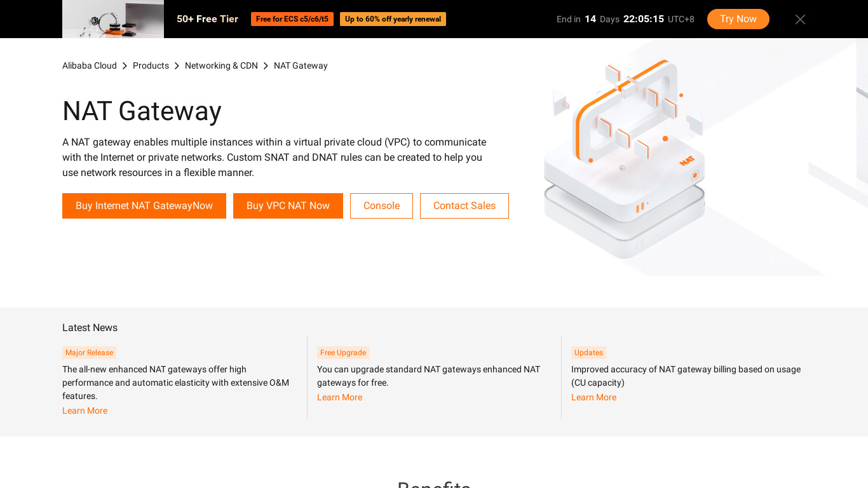Open Learn More under Updates news
Viewport: 868px width, 488px height.
point(593,397)
